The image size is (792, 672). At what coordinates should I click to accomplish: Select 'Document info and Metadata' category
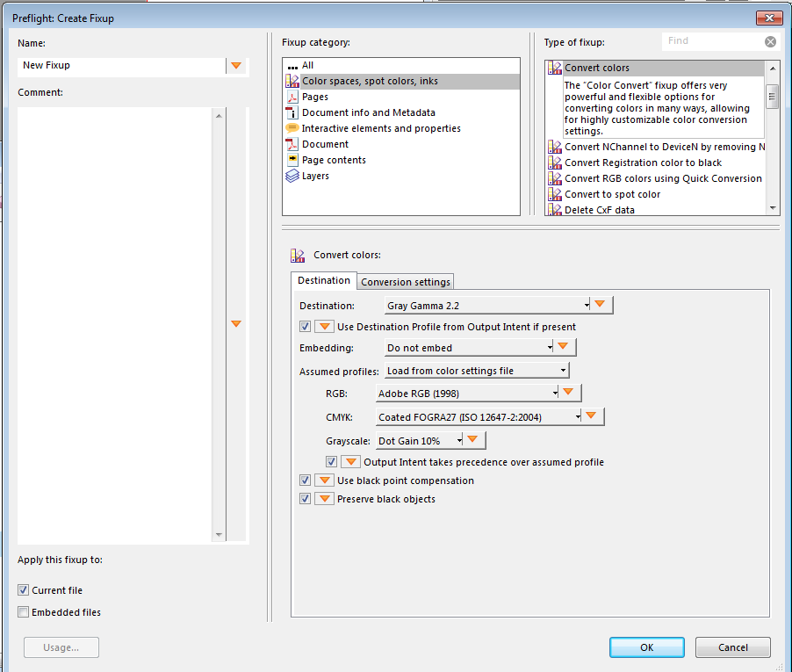click(368, 112)
